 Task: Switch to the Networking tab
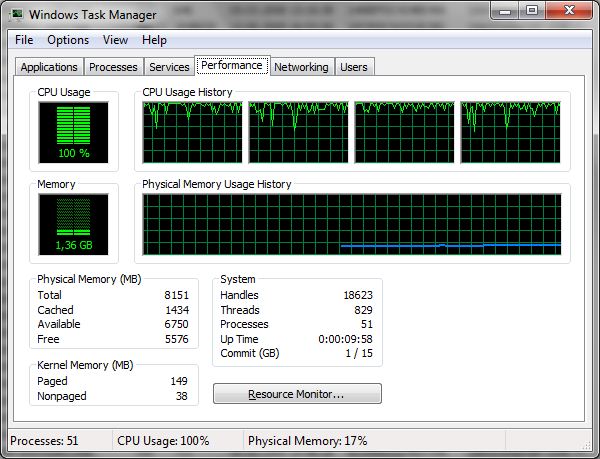tap(301, 67)
